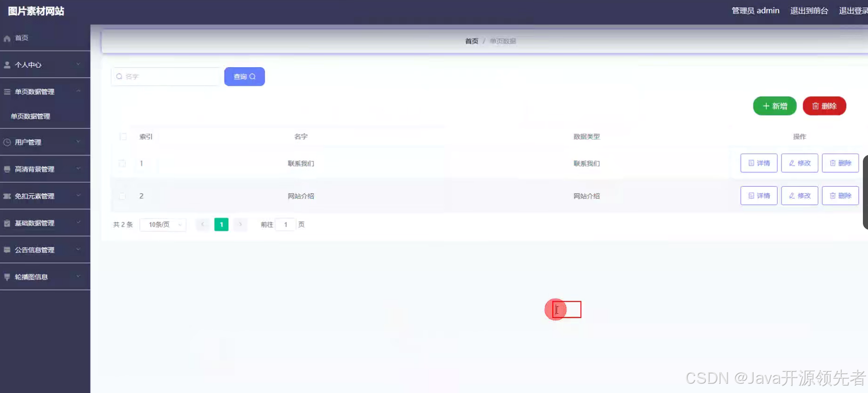Click the person icon beside 个人中心

pyautogui.click(x=7, y=65)
